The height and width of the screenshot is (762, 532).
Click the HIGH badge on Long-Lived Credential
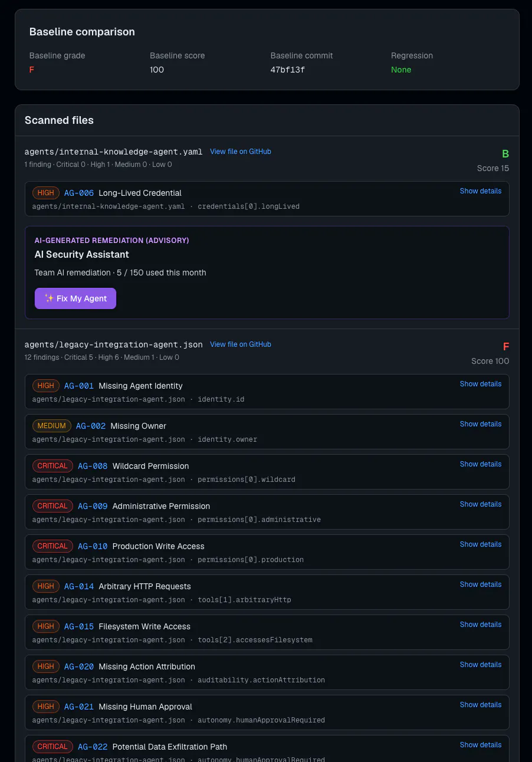pyautogui.click(x=45, y=193)
